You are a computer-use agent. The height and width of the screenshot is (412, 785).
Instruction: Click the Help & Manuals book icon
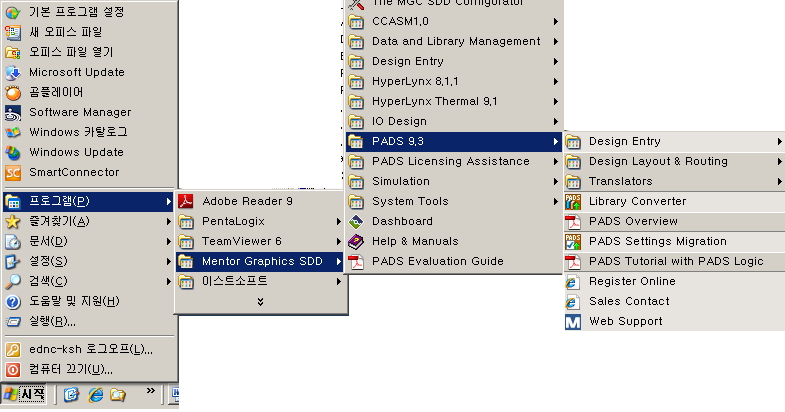(x=356, y=242)
